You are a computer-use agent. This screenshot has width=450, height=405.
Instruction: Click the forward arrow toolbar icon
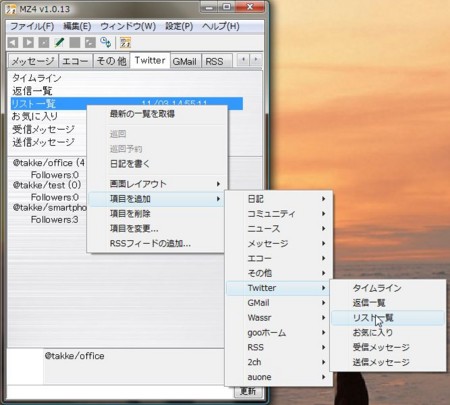tap(28, 43)
